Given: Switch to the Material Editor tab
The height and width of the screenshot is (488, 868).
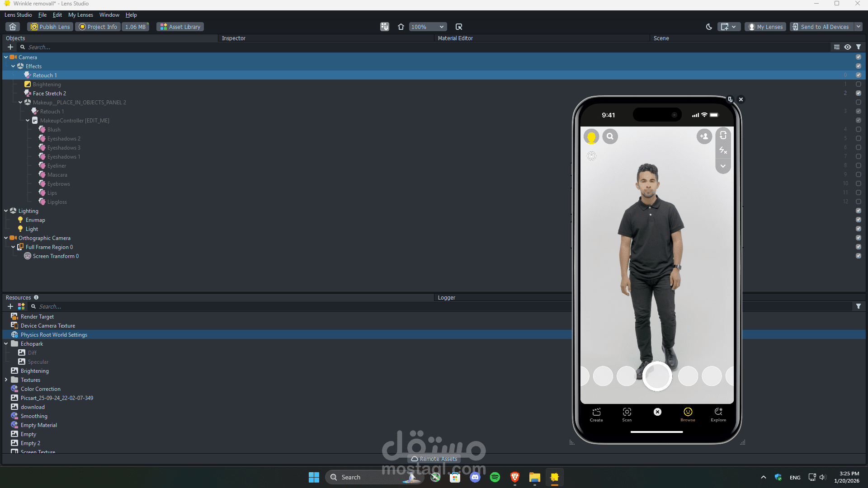Looking at the screenshot, I should pos(455,38).
